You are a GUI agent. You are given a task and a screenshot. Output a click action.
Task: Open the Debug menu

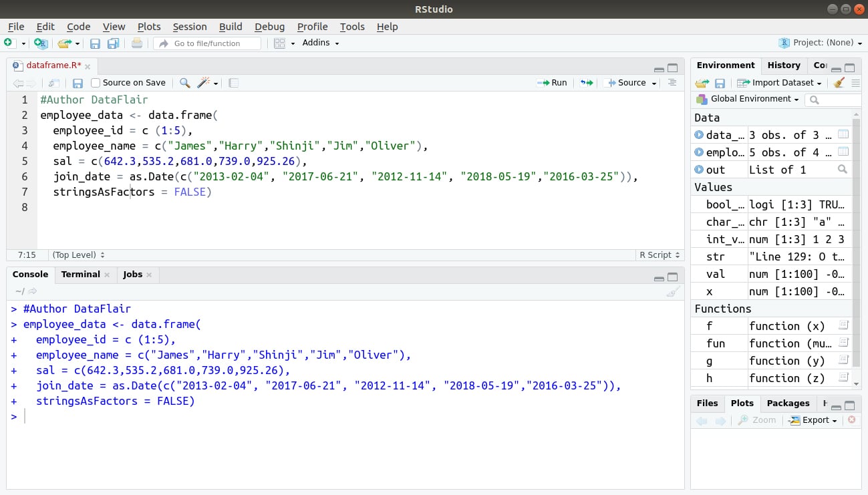pos(269,27)
